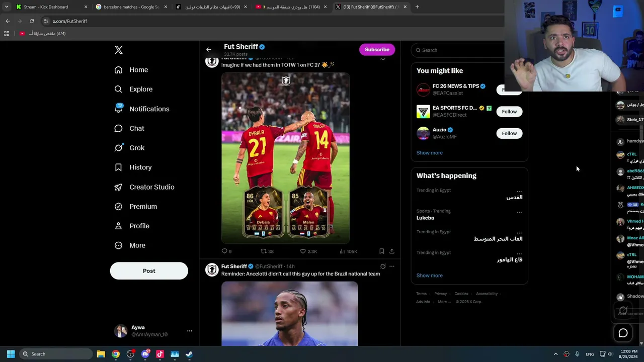Open options for the القدس trend
The width and height of the screenshot is (644, 362).
[519, 191]
